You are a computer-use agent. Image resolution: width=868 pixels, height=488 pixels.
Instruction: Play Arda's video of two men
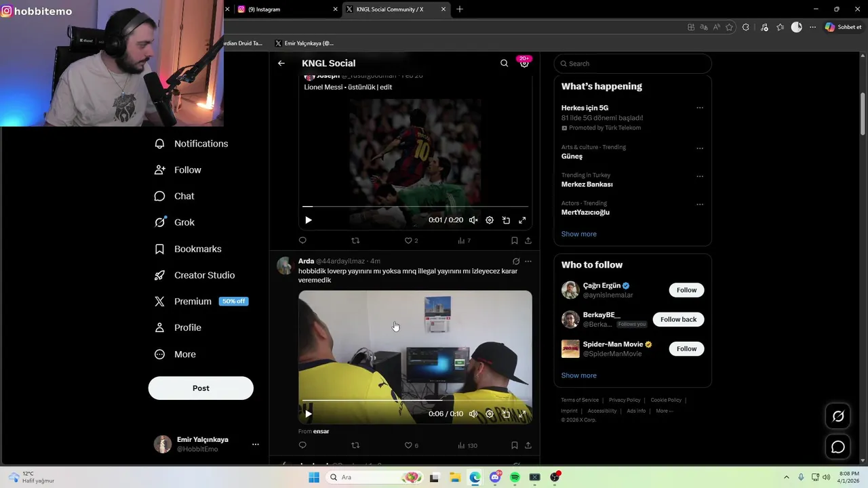click(308, 413)
